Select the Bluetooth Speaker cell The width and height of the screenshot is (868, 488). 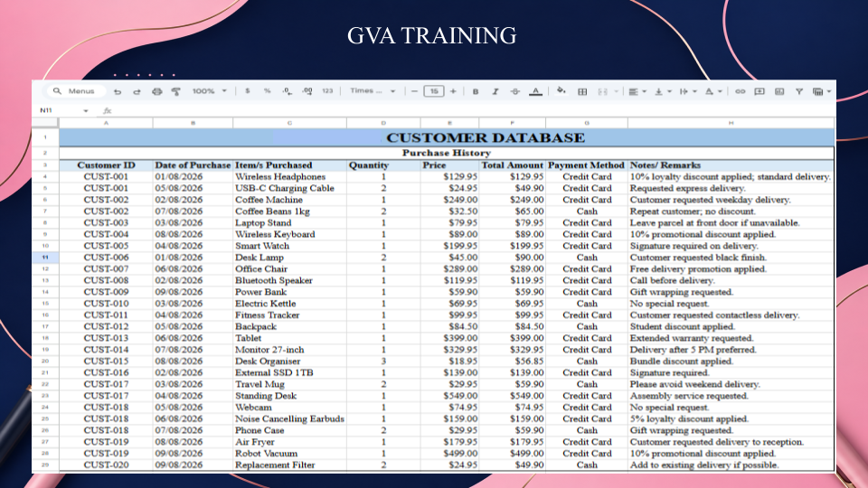click(289, 280)
